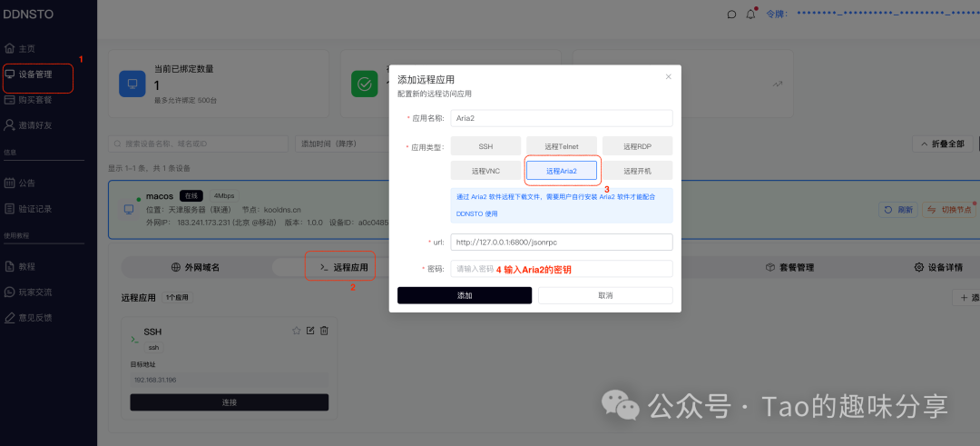Click the 取消 button in dialog
The image size is (980, 446).
[605, 295]
